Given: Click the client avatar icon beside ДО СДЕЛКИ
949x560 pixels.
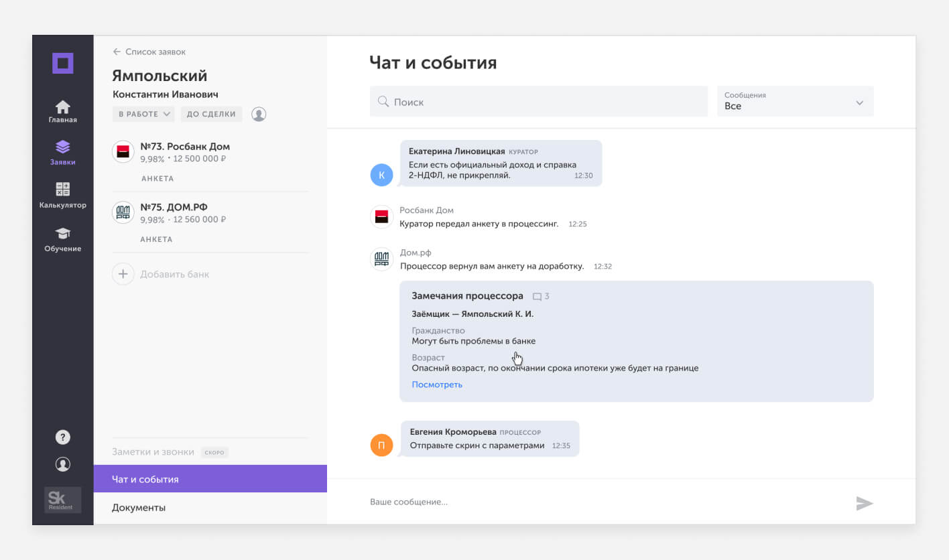Looking at the screenshot, I should (x=259, y=114).
